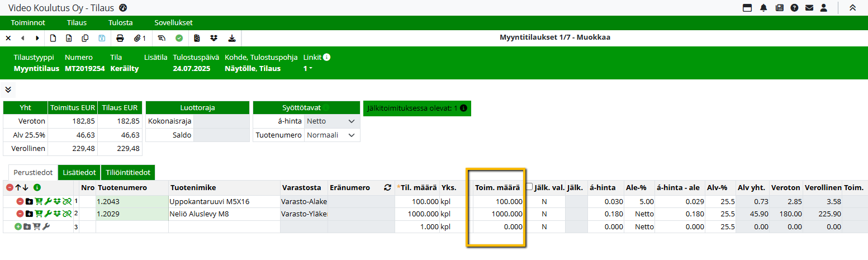Click the Jälkitoimituksessa olevat: 1 button
This screenshot has height=260, width=868.
coord(416,108)
